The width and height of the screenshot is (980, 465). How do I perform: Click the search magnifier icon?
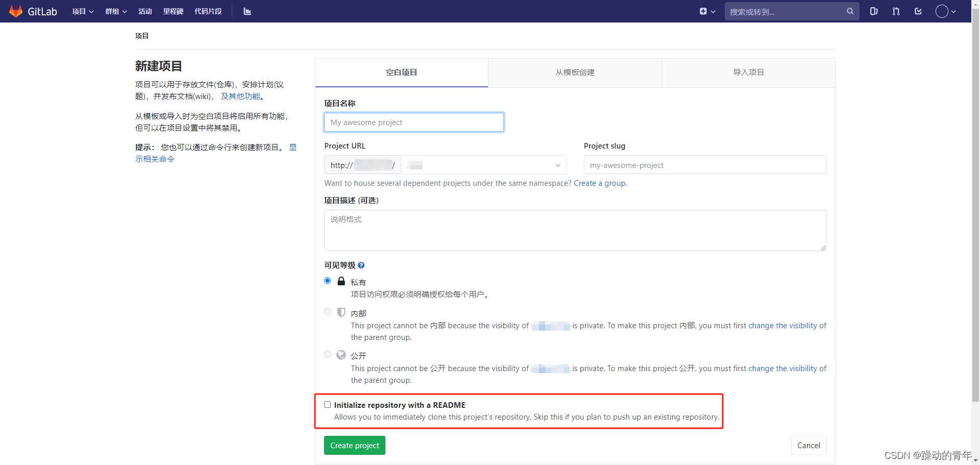[850, 11]
